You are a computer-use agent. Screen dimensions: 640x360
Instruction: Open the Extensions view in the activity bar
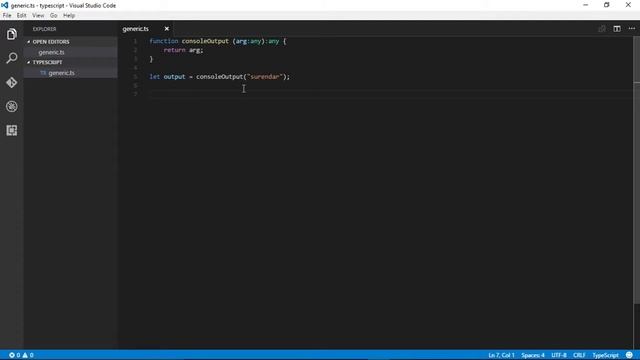[x=11, y=131]
